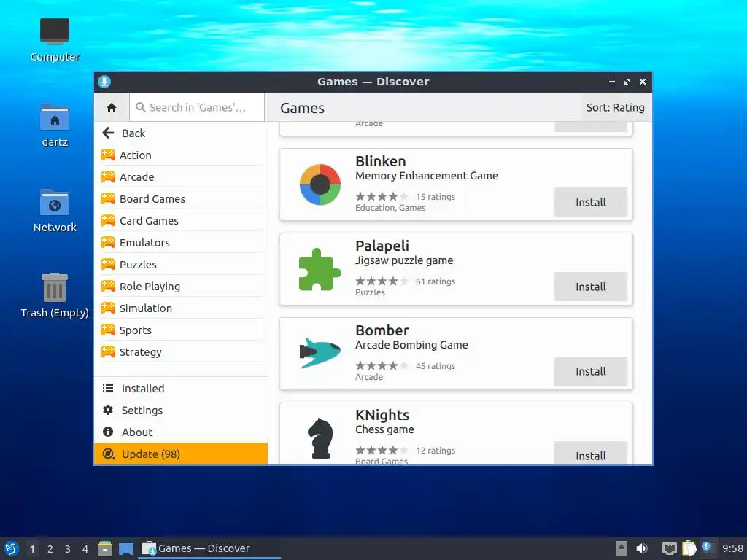Viewport: 747px width, 560px height.
Task: Click the Blinken colored circle icon
Action: coord(320,184)
